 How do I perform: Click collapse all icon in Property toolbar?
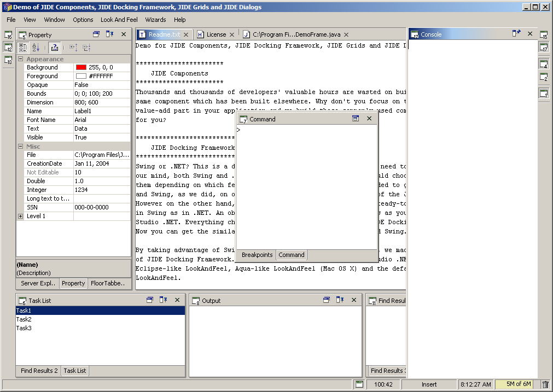click(x=86, y=47)
